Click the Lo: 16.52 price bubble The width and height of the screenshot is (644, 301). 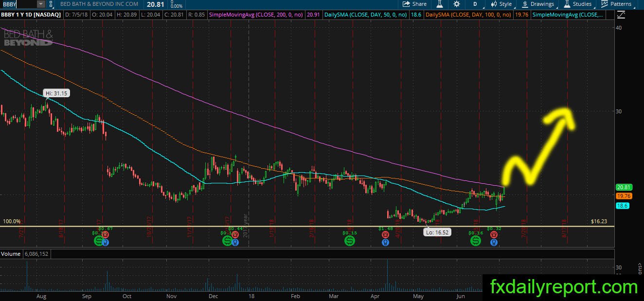436,232
